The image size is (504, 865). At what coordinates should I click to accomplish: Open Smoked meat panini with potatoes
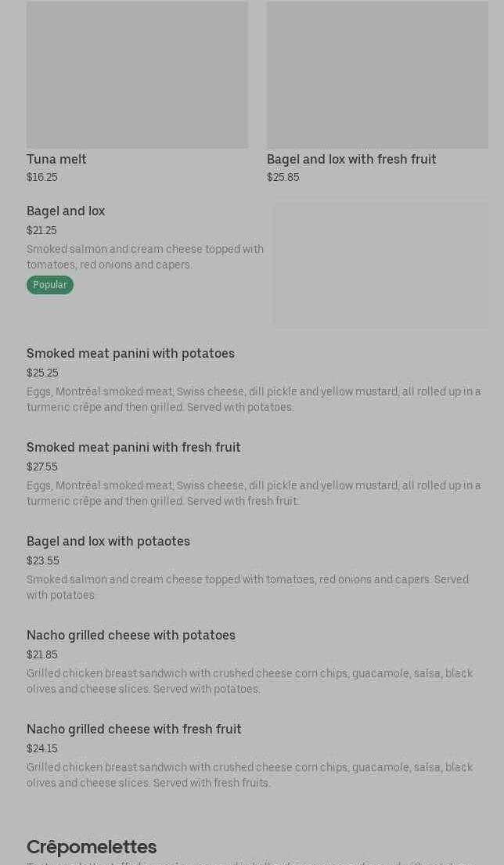coord(131,354)
